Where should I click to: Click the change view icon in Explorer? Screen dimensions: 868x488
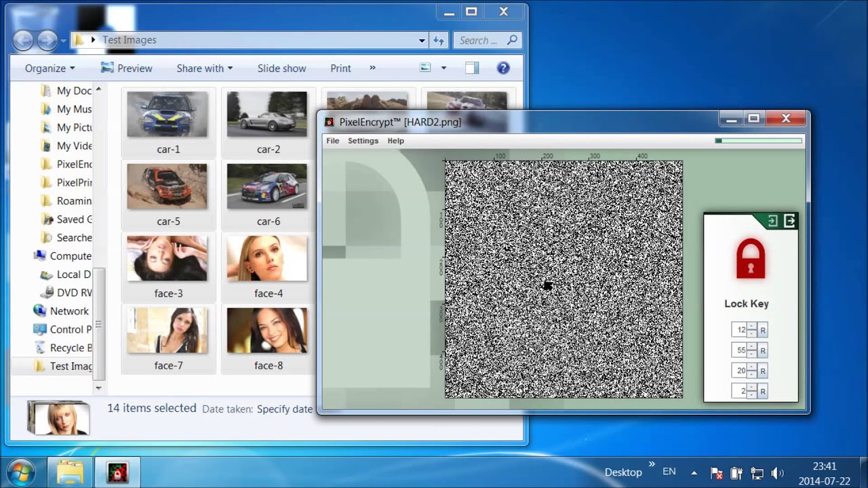click(x=425, y=68)
